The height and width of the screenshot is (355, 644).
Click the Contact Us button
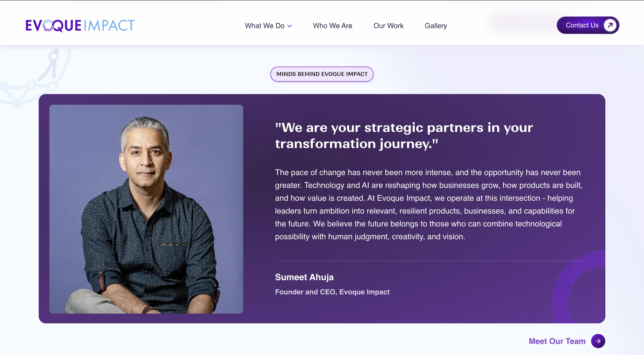click(x=588, y=25)
